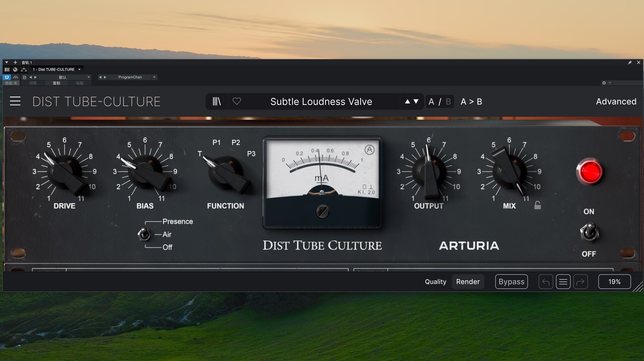Open the preset browser library icon

point(217,101)
